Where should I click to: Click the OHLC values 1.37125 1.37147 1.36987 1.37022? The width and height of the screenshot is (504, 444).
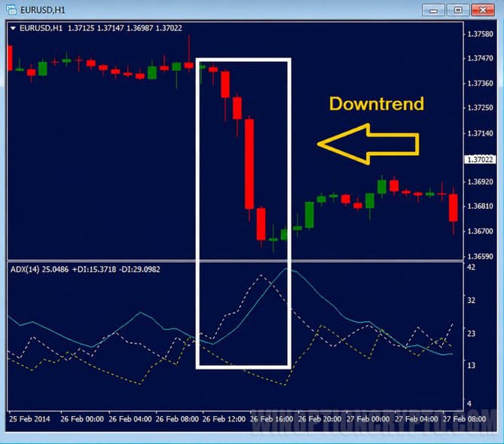(x=125, y=29)
